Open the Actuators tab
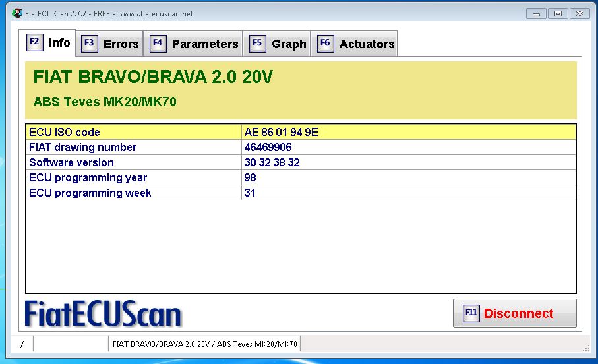 [354, 44]
